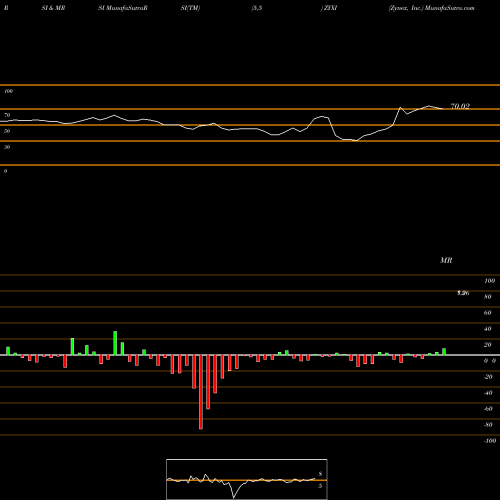Click the '0' label on RSI axis
The width and height of the screenshot is (500, 500).
pos(5,171)
